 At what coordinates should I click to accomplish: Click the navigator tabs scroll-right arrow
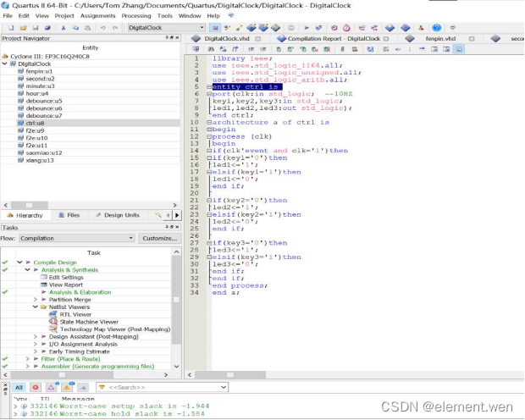(x=177, y=215)
